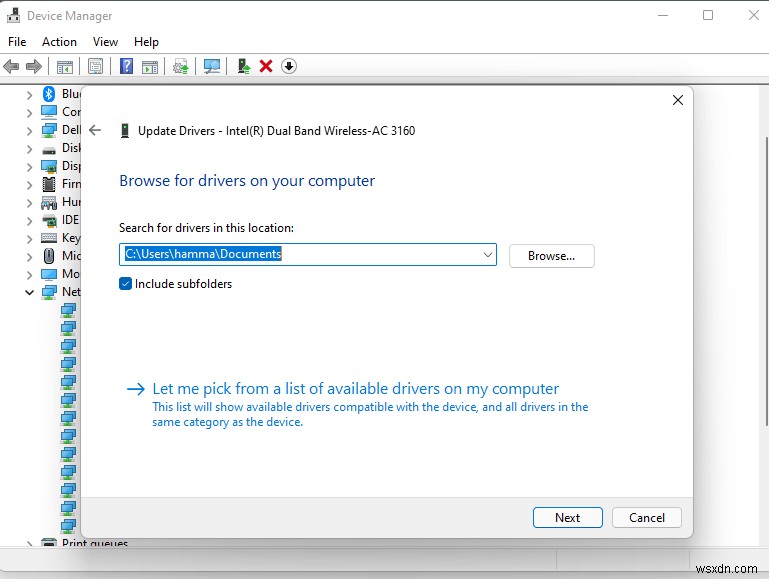Show/hide console tree toolbar icon
Screen dimensions: 769x579
coord(65,66)
